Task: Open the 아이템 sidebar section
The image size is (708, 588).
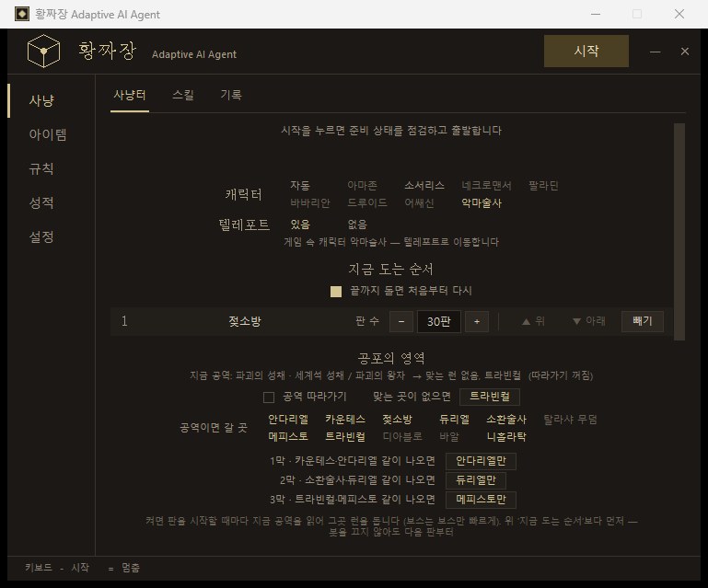Action: coord(48,134)
